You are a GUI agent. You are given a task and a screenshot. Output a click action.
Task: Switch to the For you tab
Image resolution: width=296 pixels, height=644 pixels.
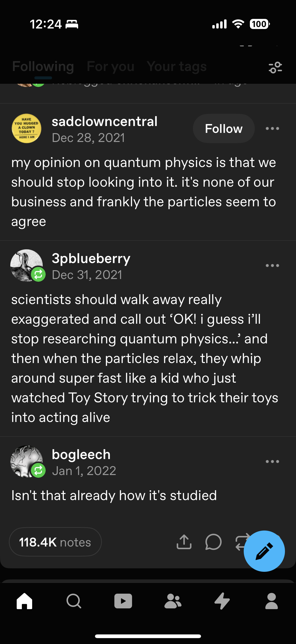[110, 67]
